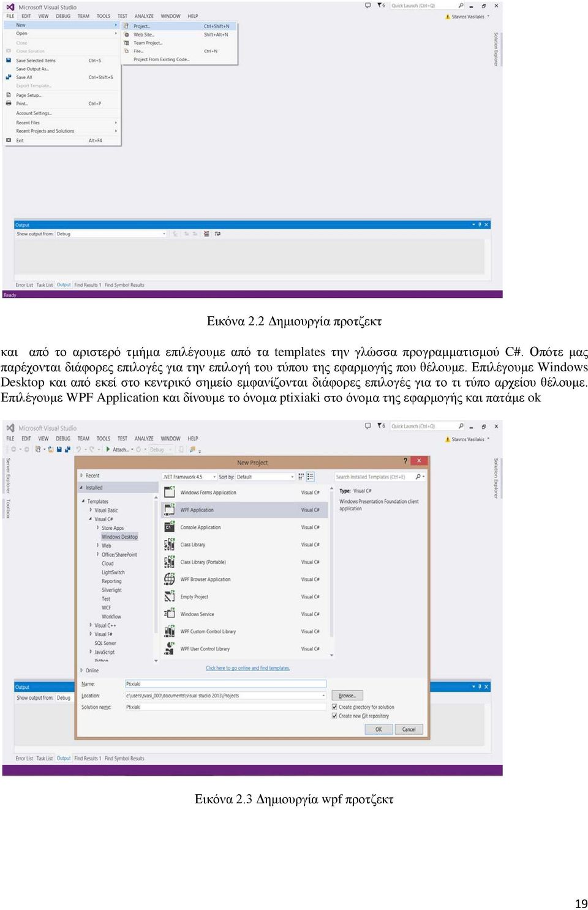Expand the Online section in New Project
Screen dimensions: 588x910
point(81,670)
